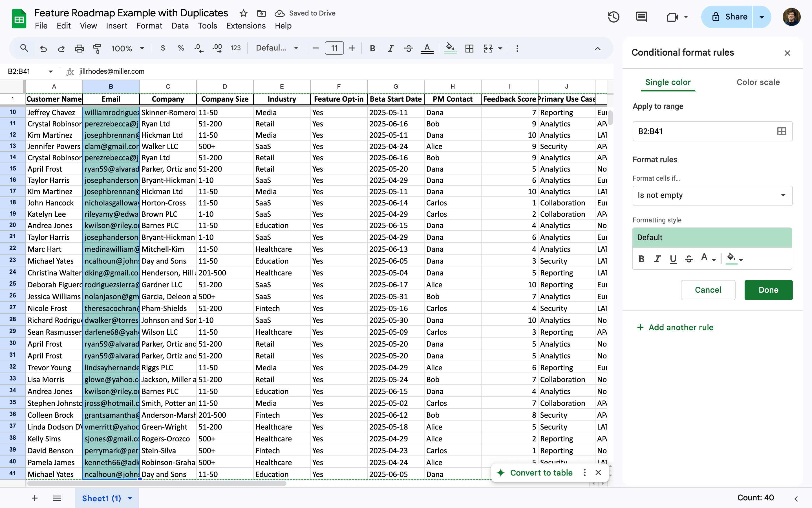Open the font family dropdown
This screenshot has height=508, width=812.
[277, 48]
